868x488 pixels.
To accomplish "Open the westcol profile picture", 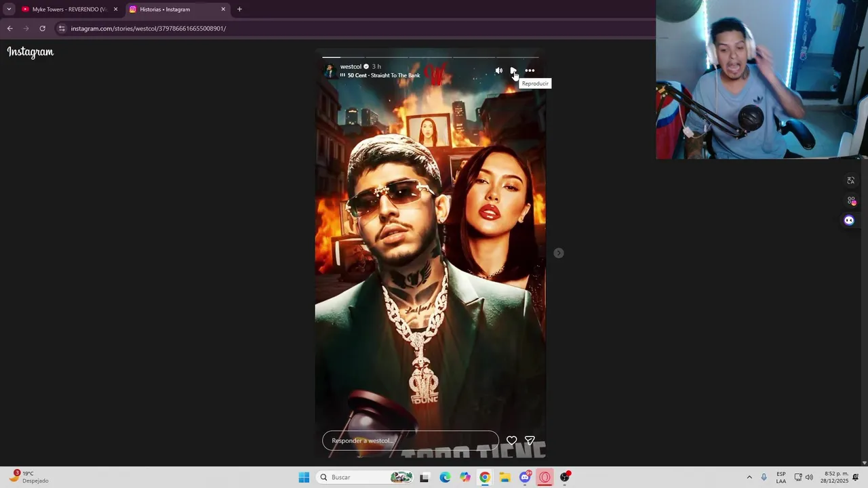I will pos(330,70).
